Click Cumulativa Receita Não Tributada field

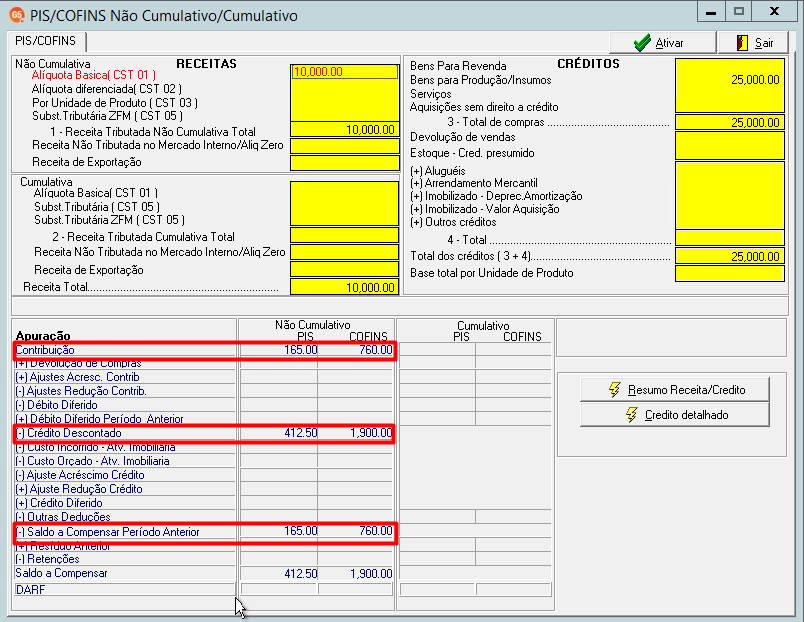(345, 252)
